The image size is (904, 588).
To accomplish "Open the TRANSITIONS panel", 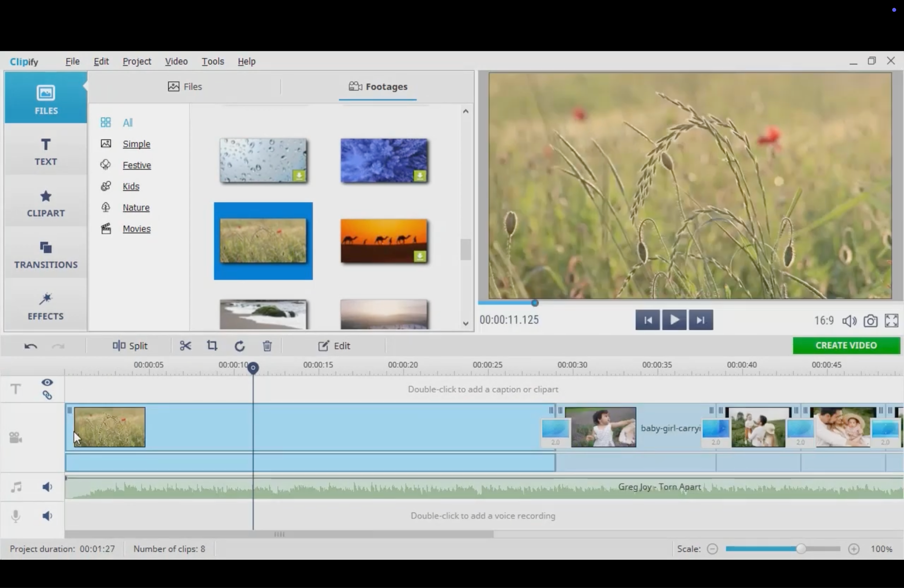I will click(x=45, y=255).
